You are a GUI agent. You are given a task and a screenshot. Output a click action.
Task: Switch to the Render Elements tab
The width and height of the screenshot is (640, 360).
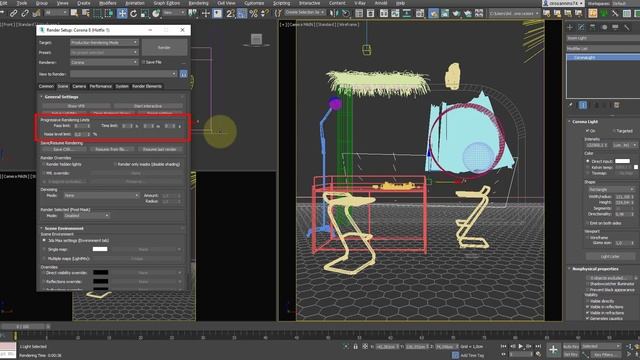point(147,86)
